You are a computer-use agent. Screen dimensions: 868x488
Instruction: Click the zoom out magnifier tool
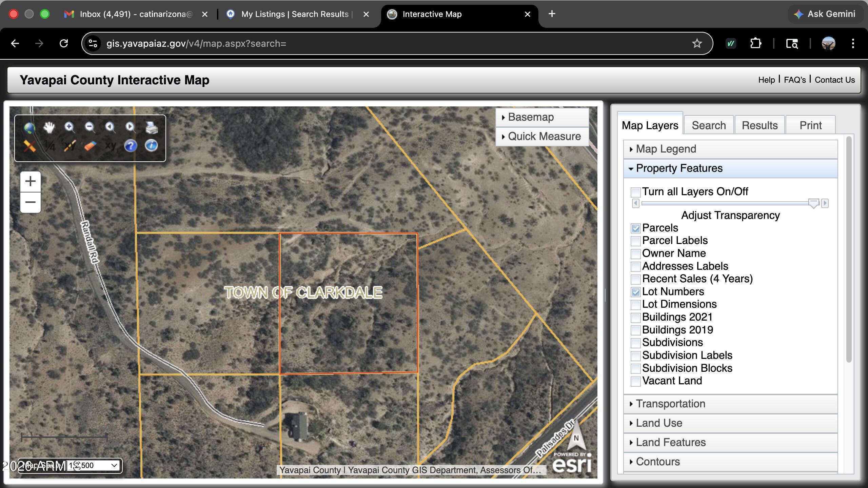[x=90, y=127]
